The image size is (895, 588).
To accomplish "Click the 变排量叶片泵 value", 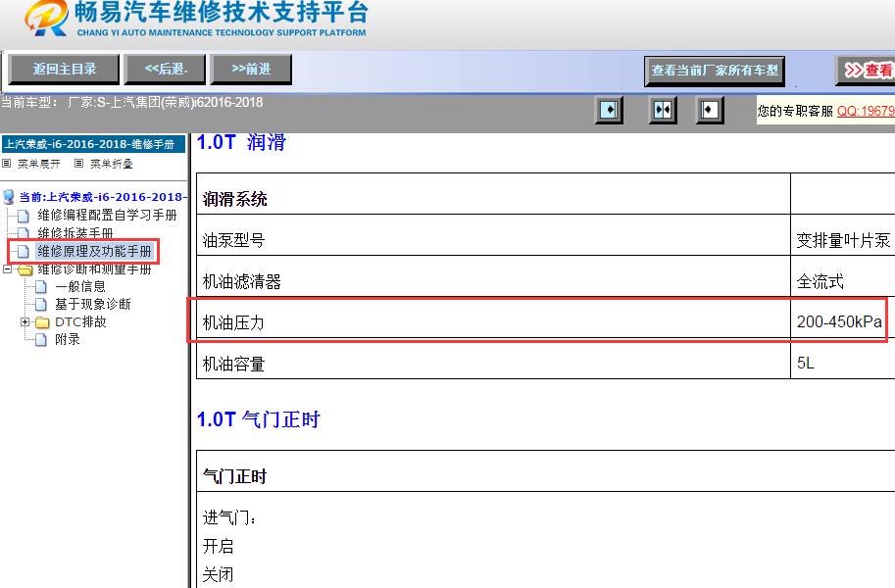I will point(843,240).
